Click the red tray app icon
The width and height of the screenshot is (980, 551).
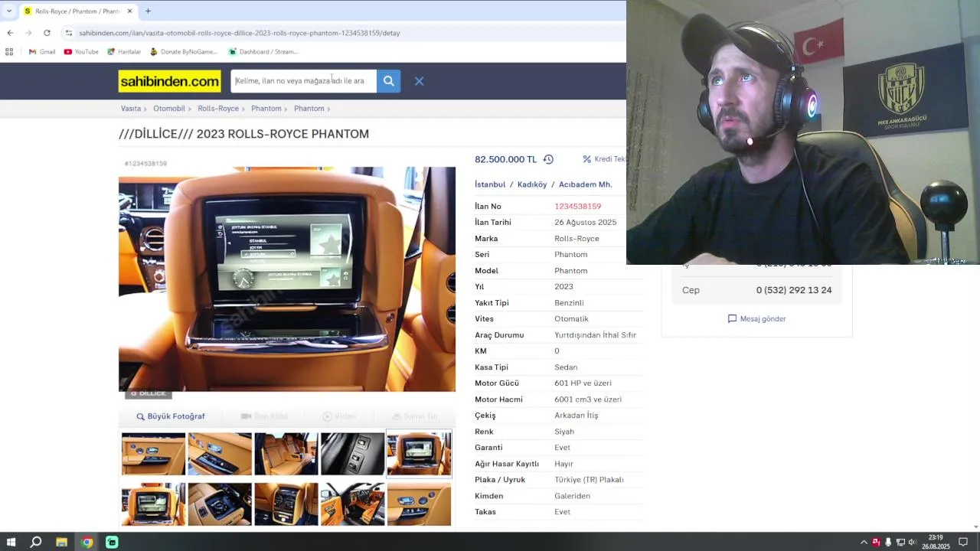click(876, 542)
